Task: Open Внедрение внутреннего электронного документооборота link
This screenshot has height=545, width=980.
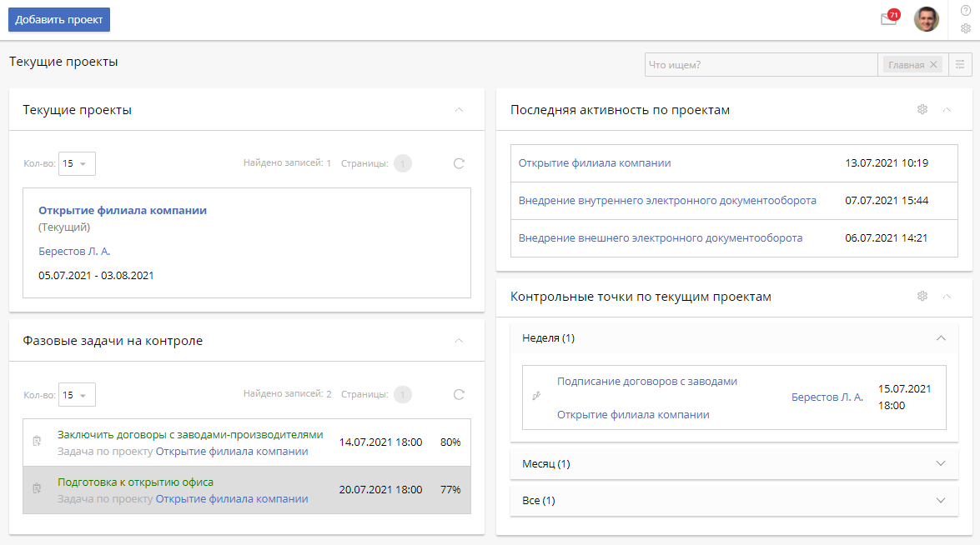Action: pos(667,201)
